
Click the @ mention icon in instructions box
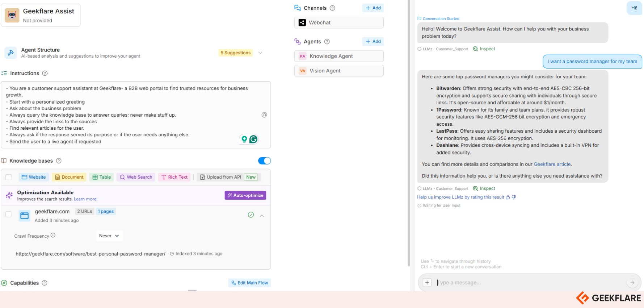264,115
